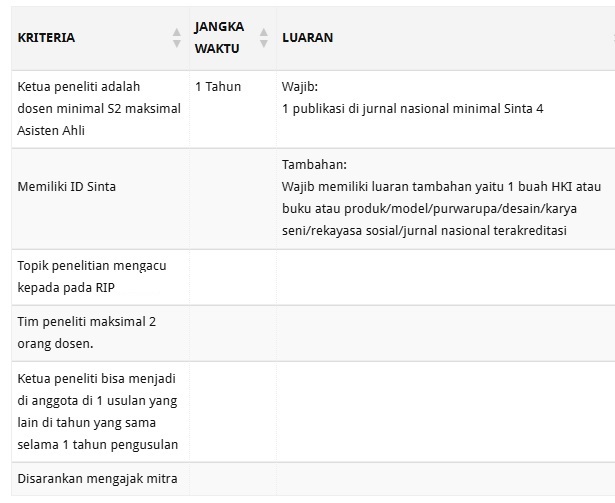Viewport: 615px width, 503px height.
Task: Click the "Tambahan:" label
Action: click(x=314, y=164)
